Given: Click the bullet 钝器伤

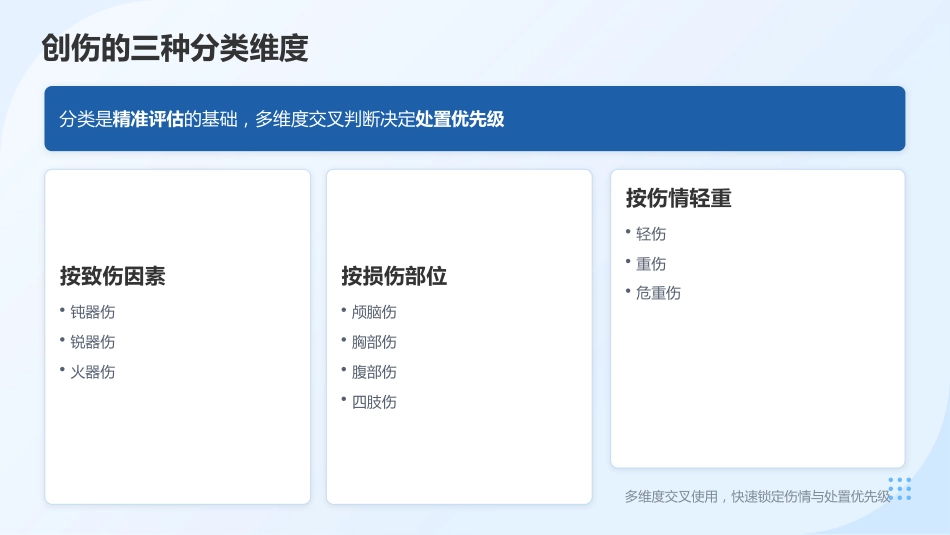Looking at the screenshot, I should point(93,312).
